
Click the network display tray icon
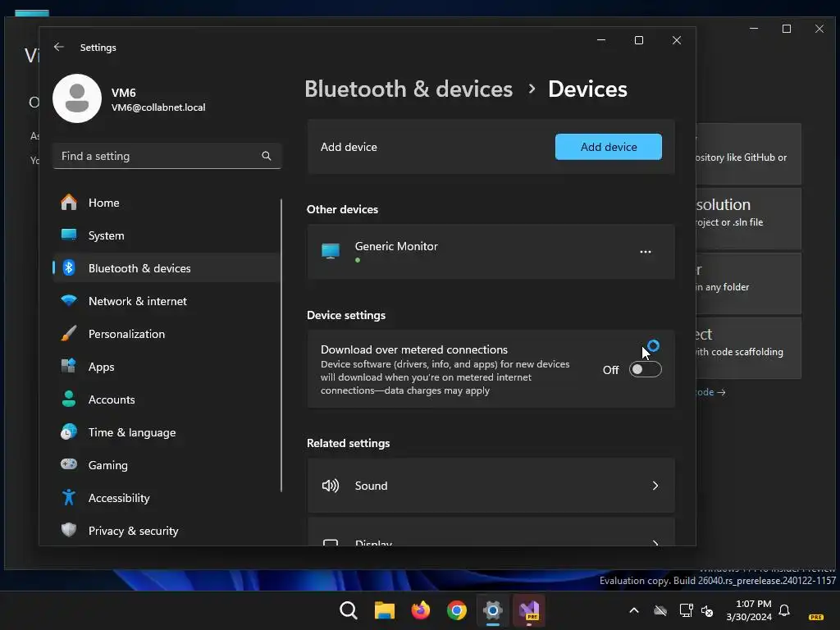pos(686,610)
